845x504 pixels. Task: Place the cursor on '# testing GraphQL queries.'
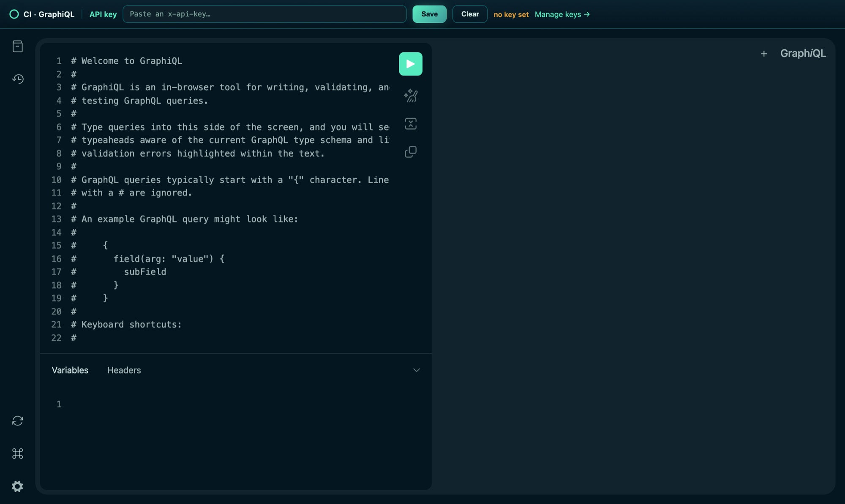[139, 100]
